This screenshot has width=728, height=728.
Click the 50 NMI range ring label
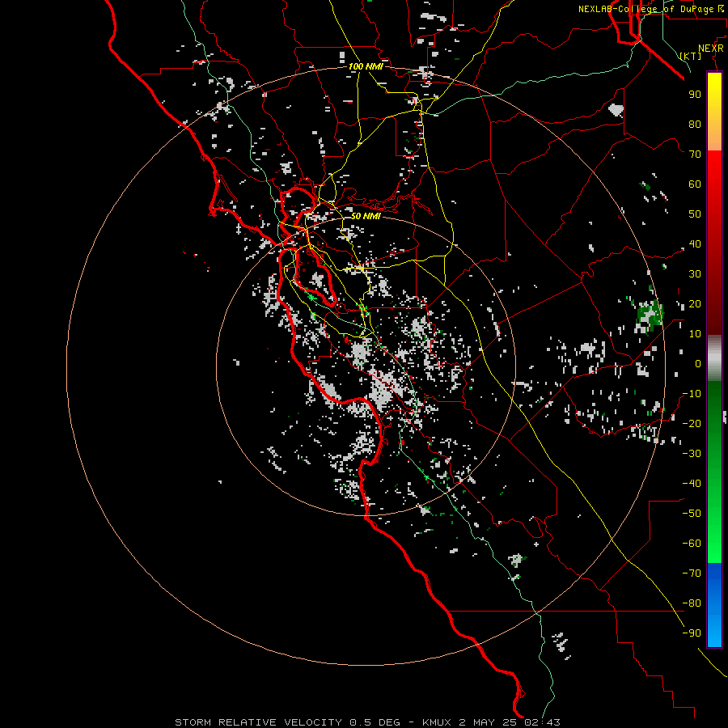366,216
